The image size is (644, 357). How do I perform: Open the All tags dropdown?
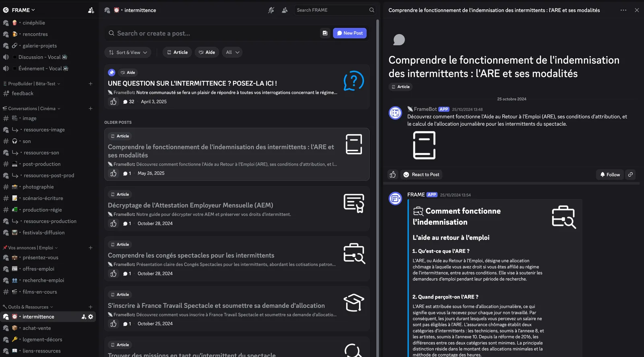pos(232,52)
